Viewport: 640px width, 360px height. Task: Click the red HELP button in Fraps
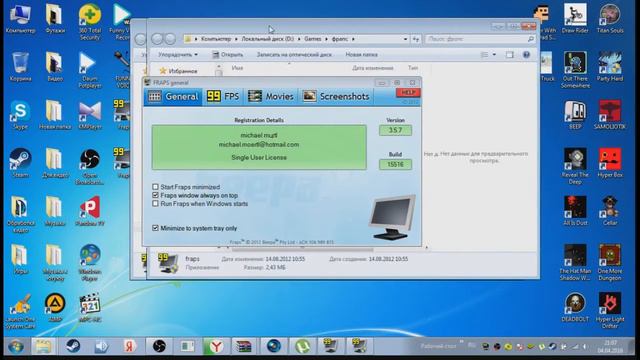click(x=408, y=93)
